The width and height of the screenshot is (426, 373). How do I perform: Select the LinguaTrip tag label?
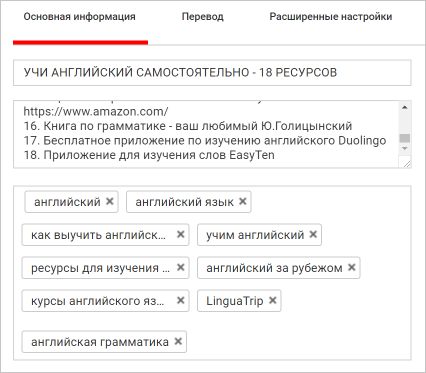[x=235, y=301]
